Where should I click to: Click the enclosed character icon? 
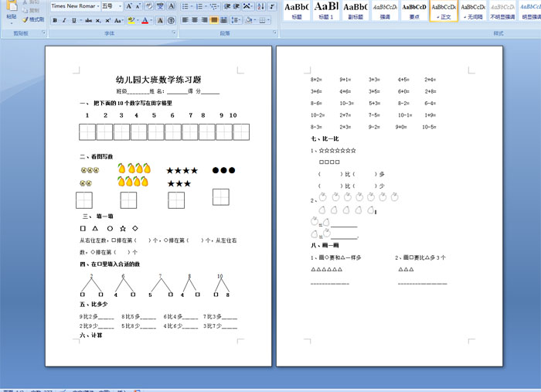171,21
